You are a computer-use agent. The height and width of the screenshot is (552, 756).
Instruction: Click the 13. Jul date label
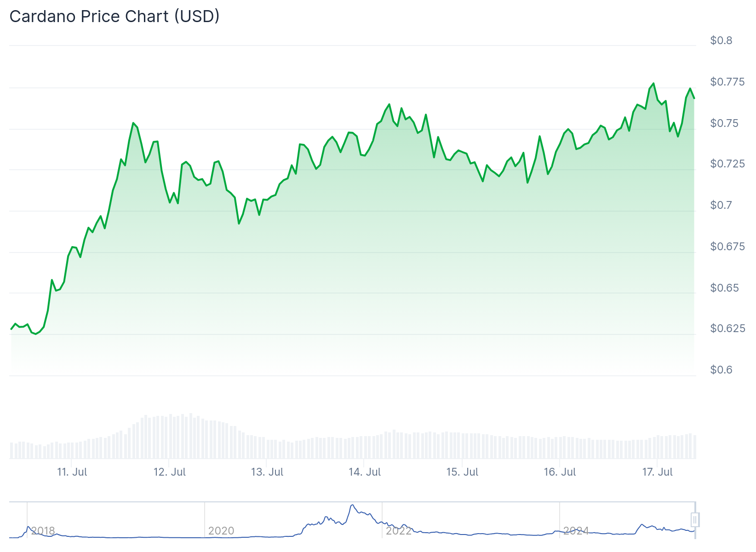click(x=267, y=472)
